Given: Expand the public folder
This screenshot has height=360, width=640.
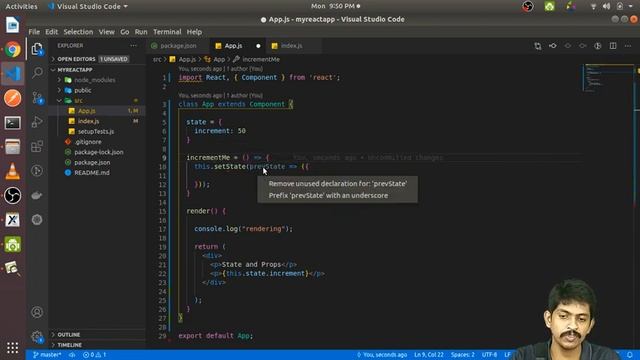Looking at the screenshot, I should [82, 90].
